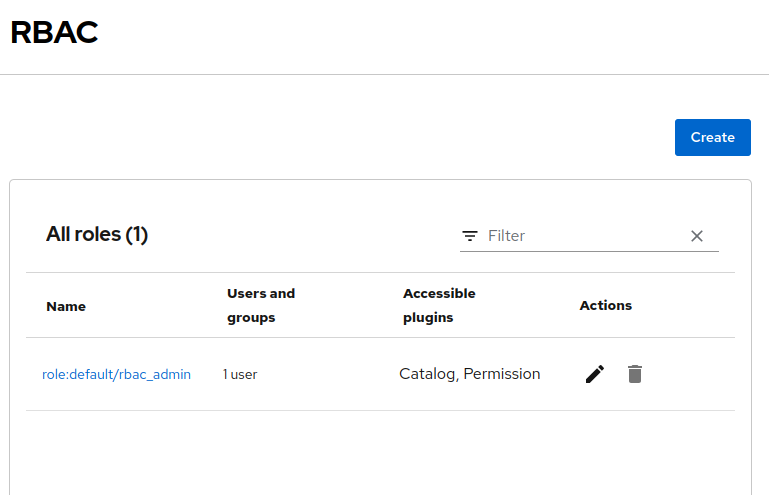This screenshot has width=769, height=495.
Task: Click the filter lines icon
Action: (x=470, y=236)
